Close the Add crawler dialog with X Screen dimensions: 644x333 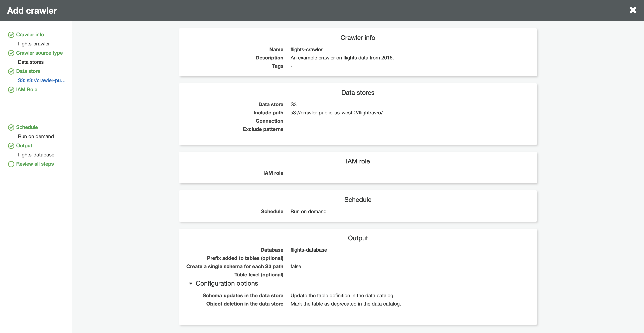[632, 10]
